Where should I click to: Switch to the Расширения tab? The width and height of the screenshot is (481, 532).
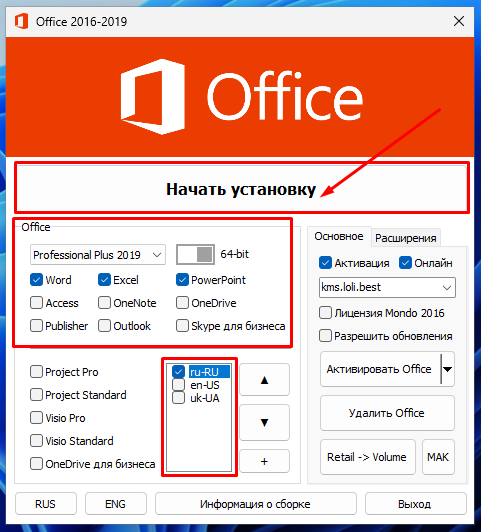405,238
